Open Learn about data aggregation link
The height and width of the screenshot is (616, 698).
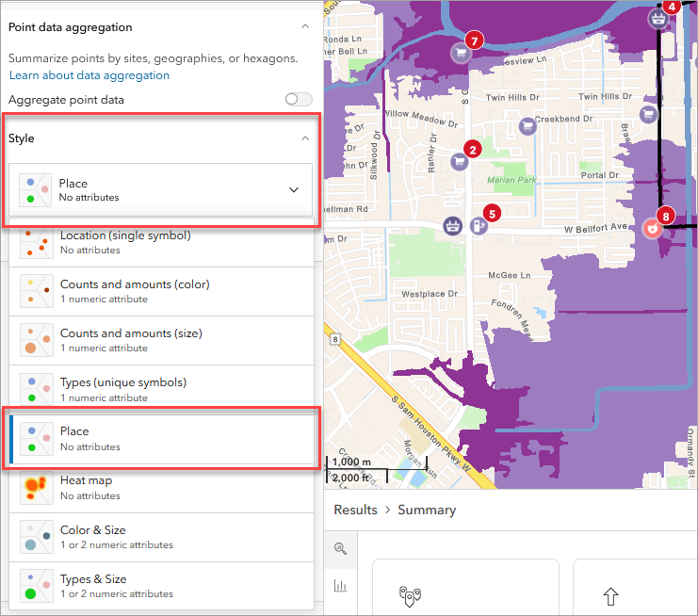pos(89,75)
